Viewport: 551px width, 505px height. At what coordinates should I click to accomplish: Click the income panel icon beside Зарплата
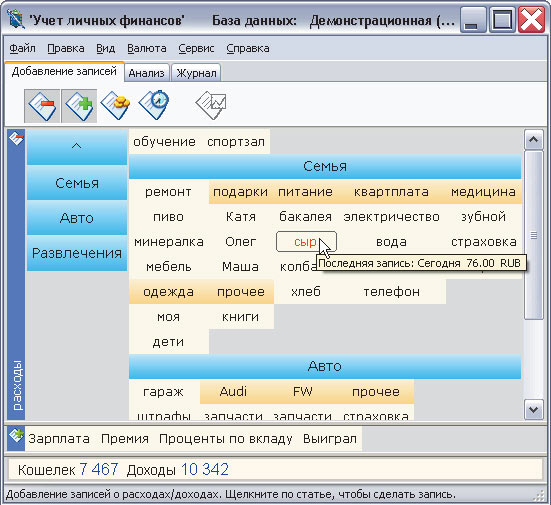(16, 436)
